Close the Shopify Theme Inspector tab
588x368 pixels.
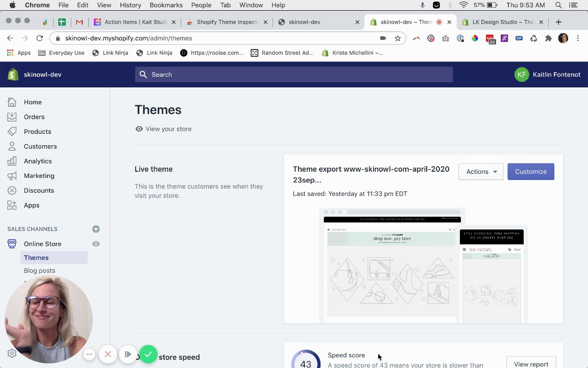click(x=265, y=22)
